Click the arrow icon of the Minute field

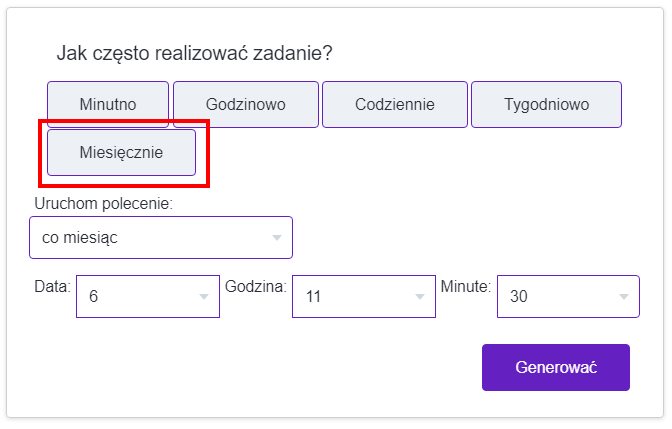point(624,297)
